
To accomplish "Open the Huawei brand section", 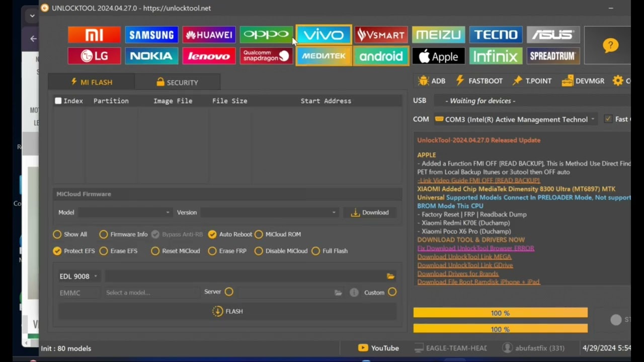I will (x=209, y=35).
